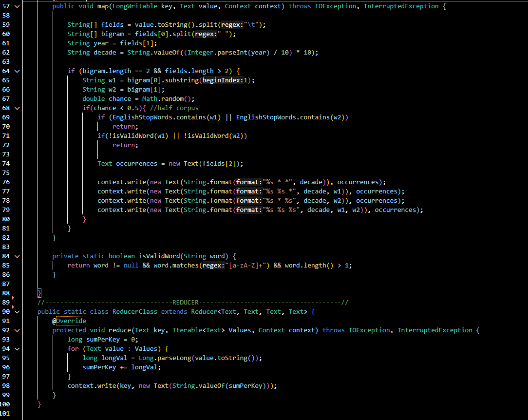The width and height of the screenshot is (528, 420).
Task: Fold the isValidWord method at line 84
Action: point(17,256)
